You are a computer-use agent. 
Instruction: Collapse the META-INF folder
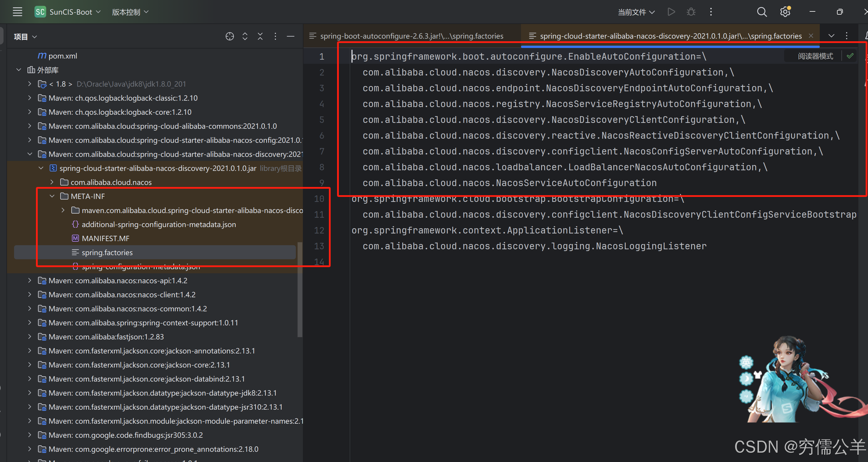point(52,196)
